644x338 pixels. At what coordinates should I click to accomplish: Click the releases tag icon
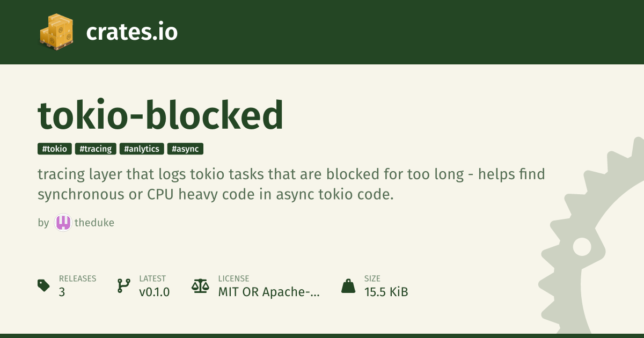click(44, 285)
